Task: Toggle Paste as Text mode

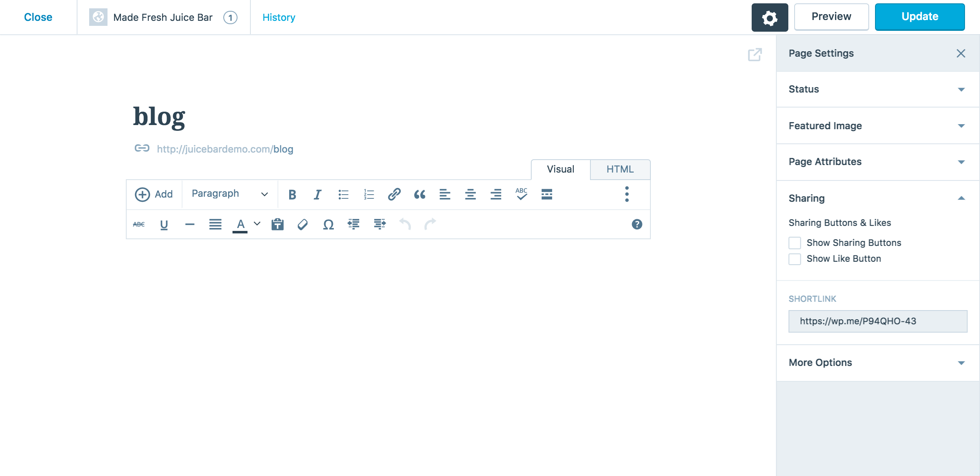Action: (x=277, y=224)
